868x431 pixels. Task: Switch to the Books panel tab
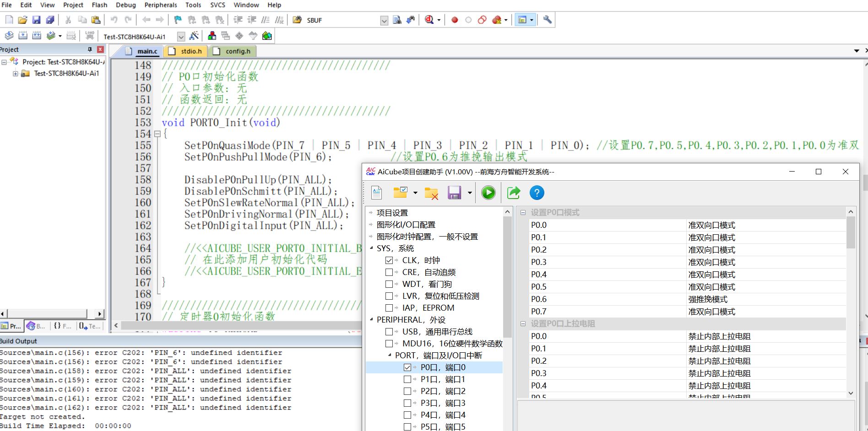[x=36, y=326]
